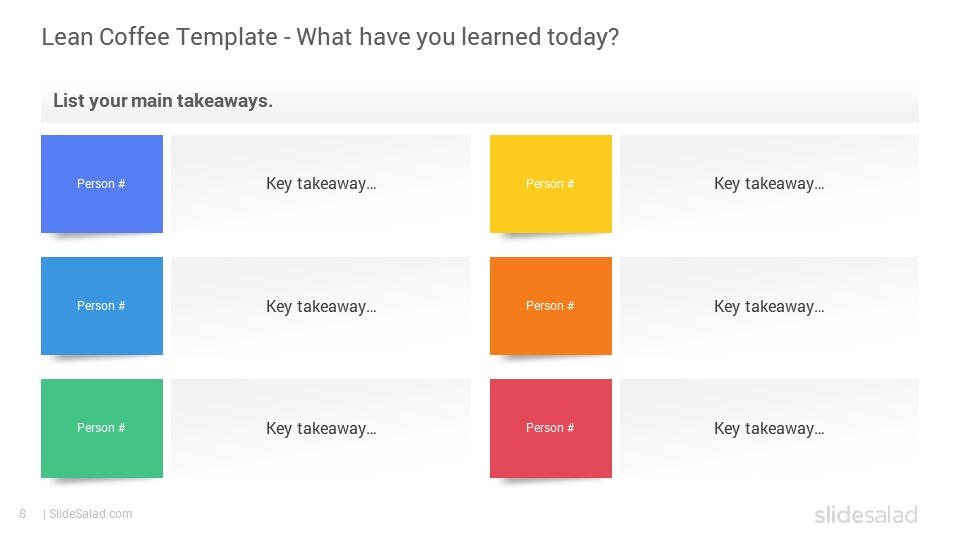Click Key takeaway field beside green card
The width and height of the screenshot is (960, 540).
tap(321, 428)
